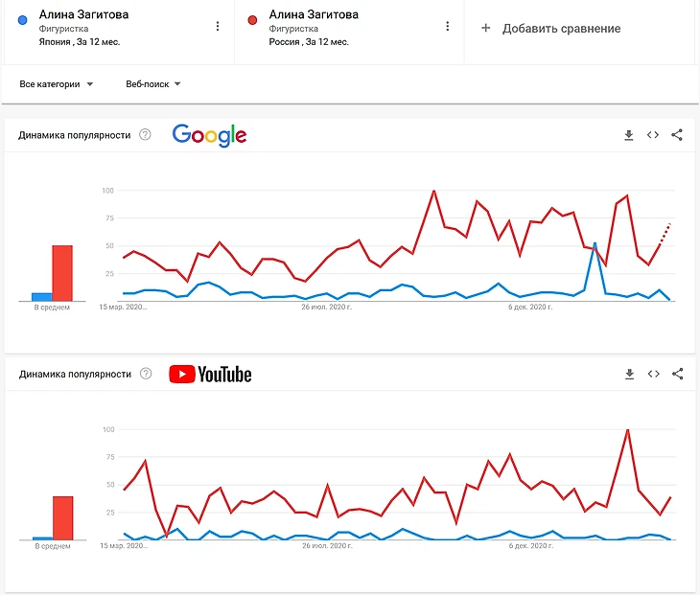
Task: Select the Russia 'Алина Загитова' term card
Action: coord(326,28)
